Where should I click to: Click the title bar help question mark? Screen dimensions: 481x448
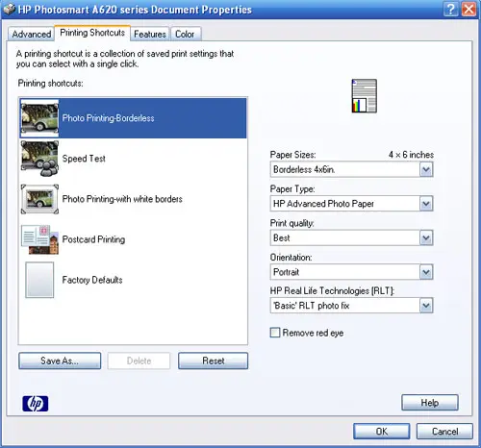pos(451,9)
